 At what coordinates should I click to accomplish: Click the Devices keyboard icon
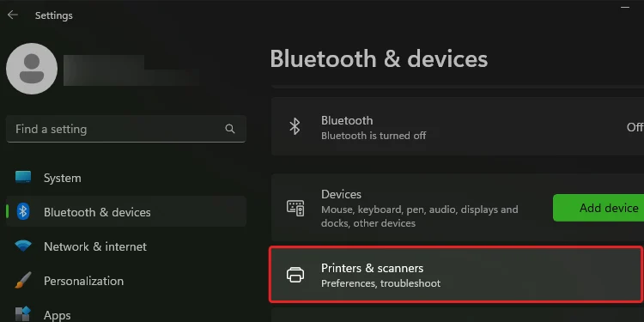[x=295, y=209]
